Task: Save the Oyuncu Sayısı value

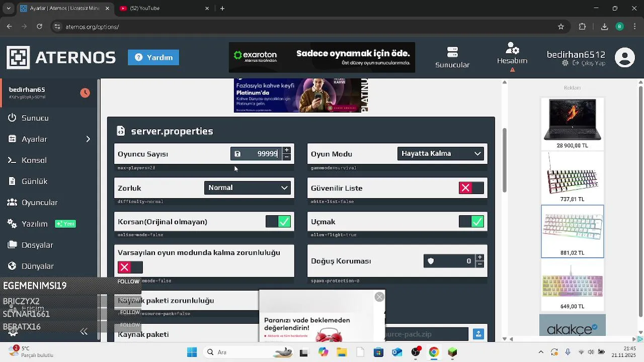Action: click(237, 154)
